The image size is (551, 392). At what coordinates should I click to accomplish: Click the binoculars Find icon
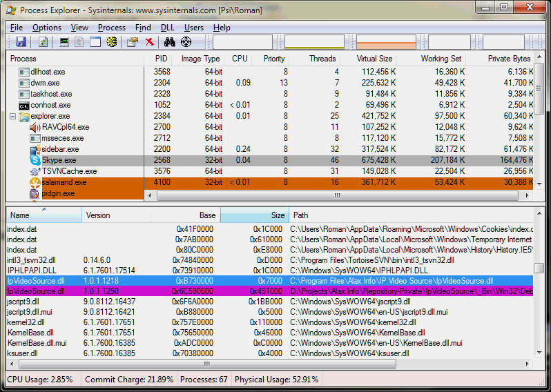170,42
